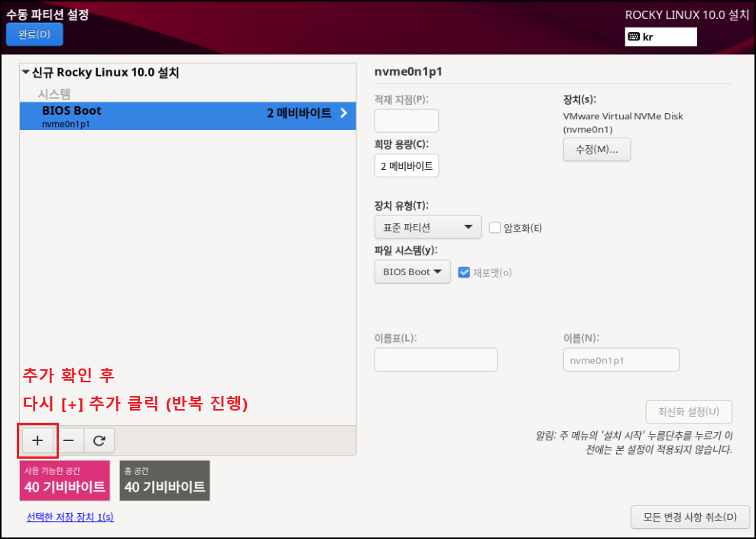
Task: Click the 희망 용량(C) capacity field
Action: [x=407, y=166]
